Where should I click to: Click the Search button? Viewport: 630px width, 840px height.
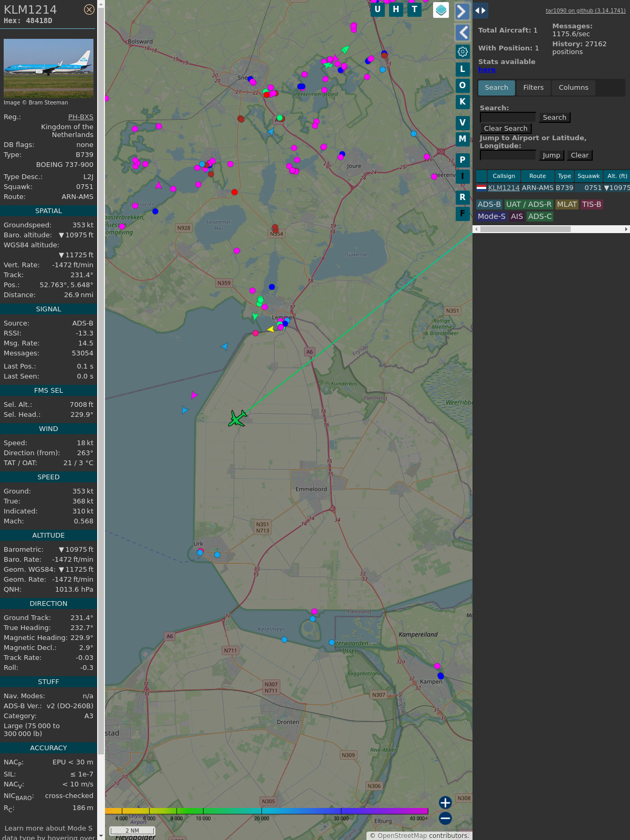(x=554, y=118)
